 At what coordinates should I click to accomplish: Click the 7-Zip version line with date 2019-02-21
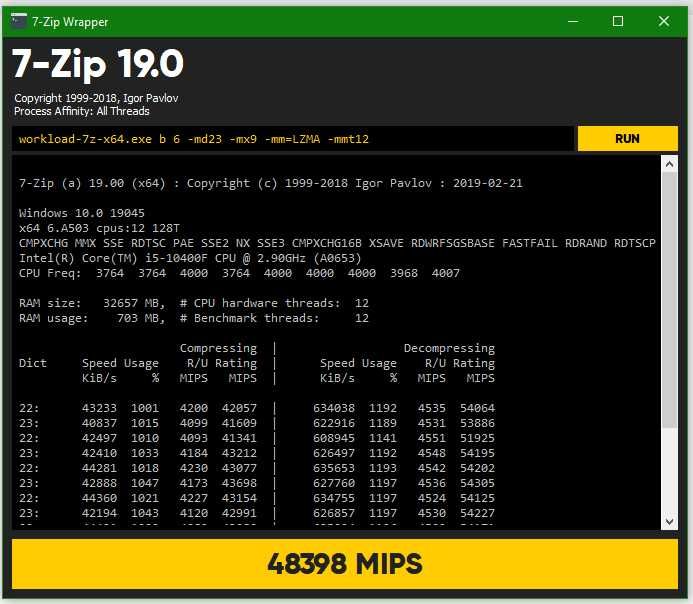pos(270,183)
